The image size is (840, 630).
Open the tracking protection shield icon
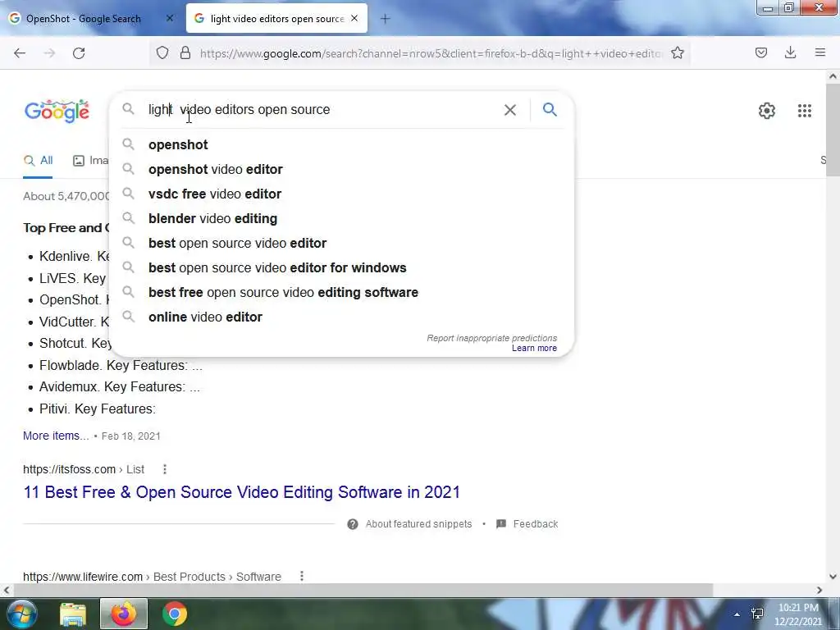162,52
